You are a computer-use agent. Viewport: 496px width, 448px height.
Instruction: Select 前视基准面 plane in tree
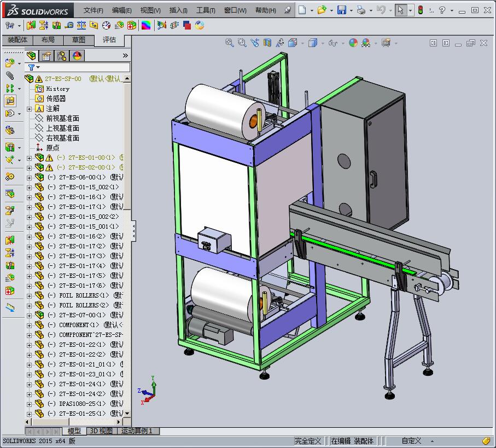(x=63, y=118)
